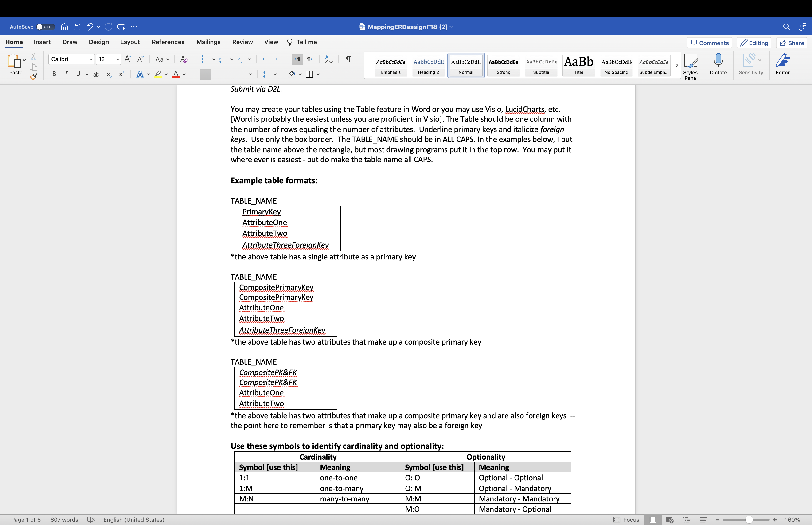Click the Share button
Screen dimensions: 812x525
(x=792, y=43)
